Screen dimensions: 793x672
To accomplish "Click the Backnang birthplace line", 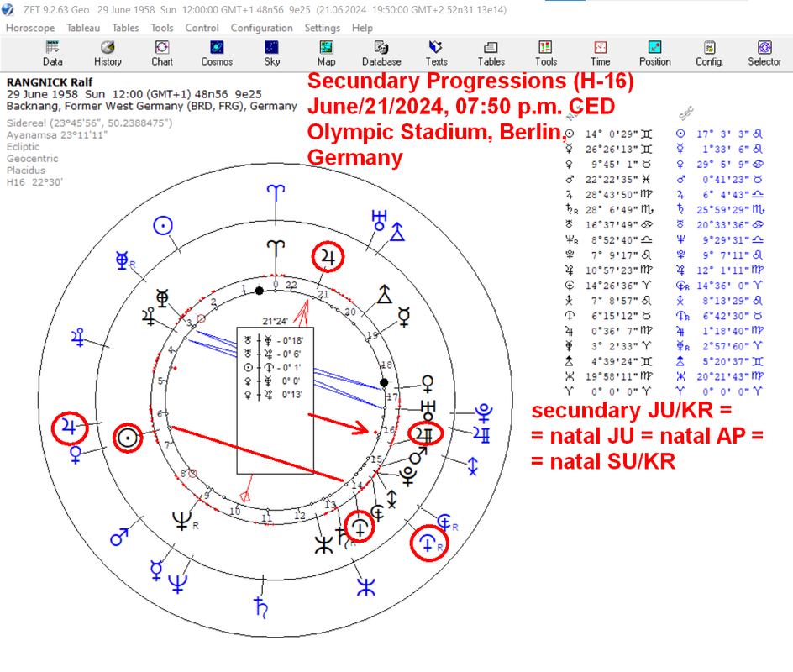I will [x=152, y=106].
